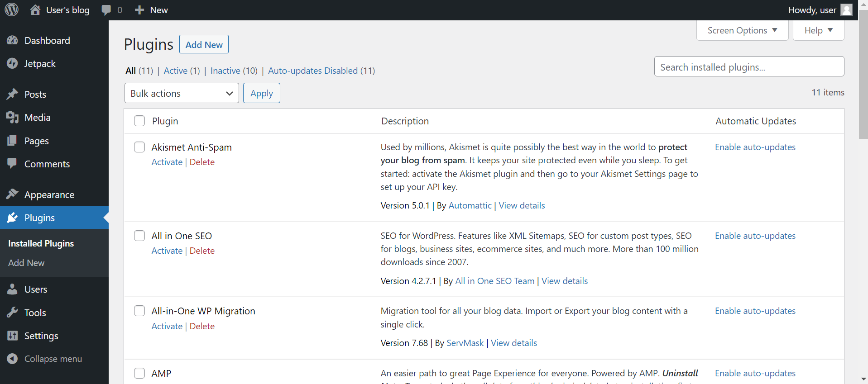View details for All-in-One WP Migration
The width and height of the screenshot is (868, 384).
514,343
